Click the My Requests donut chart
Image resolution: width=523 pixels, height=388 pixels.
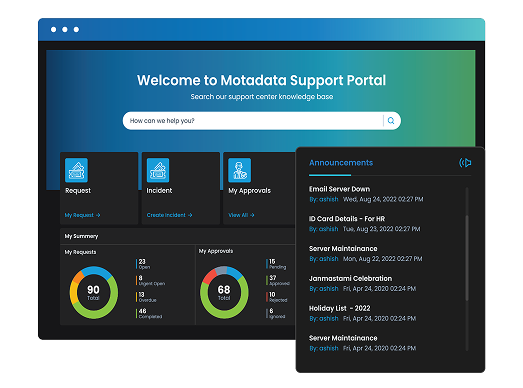pos(94,292)
